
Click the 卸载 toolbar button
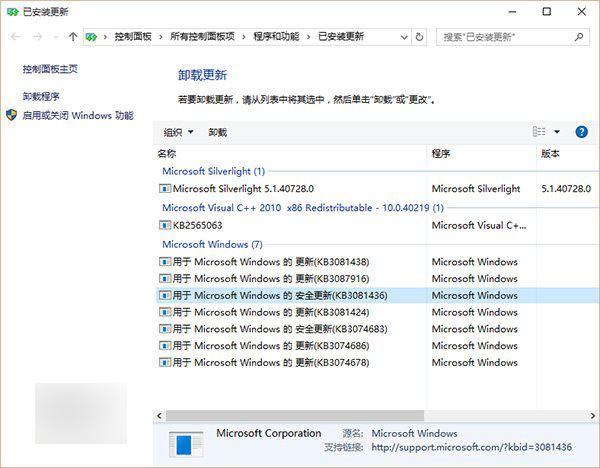point(217,132)
